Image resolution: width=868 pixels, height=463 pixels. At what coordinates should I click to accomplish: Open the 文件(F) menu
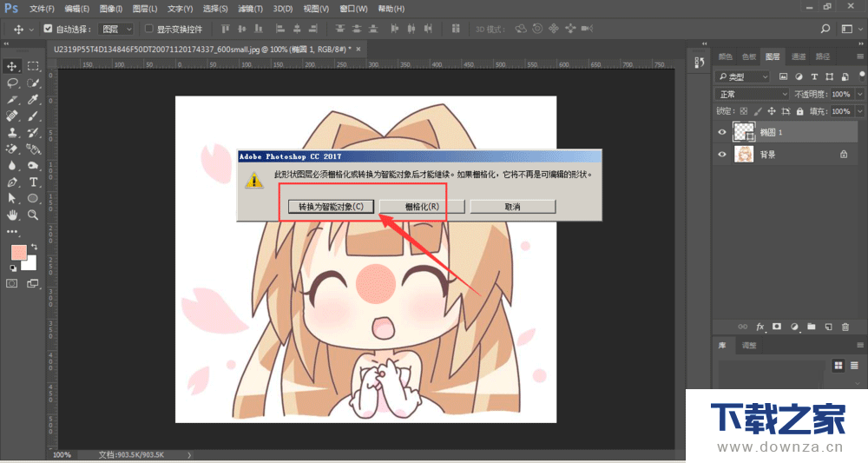pyautogui.click(x=42, y=9)
